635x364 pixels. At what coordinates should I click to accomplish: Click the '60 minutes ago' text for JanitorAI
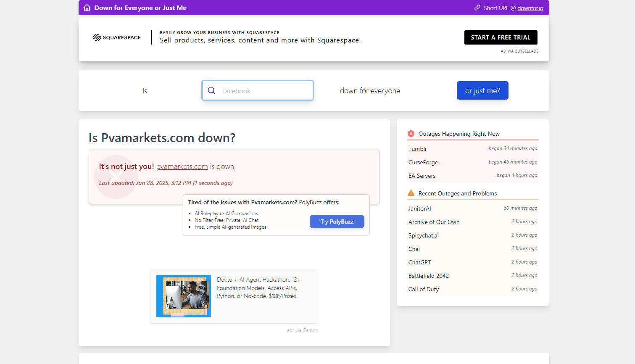pyautogui.click(x=520, y=208)
